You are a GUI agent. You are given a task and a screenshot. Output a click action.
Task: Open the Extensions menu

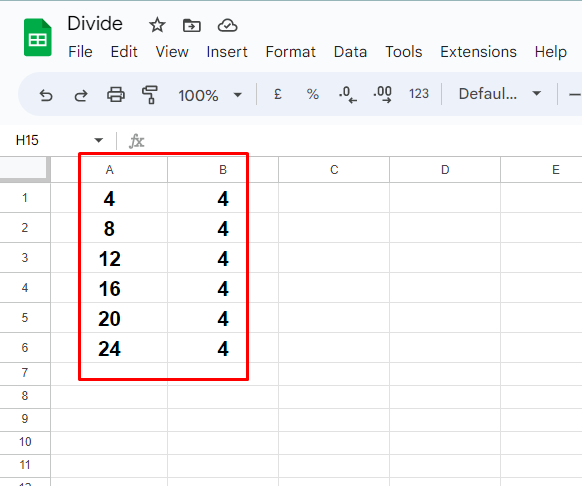(478, 52)
